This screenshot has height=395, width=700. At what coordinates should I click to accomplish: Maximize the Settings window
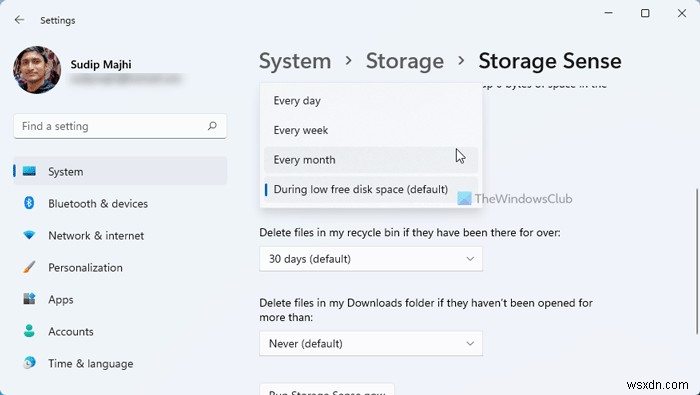tap(645, 13)
